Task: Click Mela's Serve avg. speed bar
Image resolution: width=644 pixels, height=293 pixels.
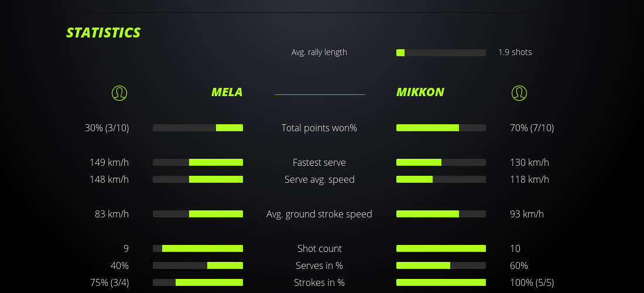Action: pyautogui.click(x=198, y=179)
